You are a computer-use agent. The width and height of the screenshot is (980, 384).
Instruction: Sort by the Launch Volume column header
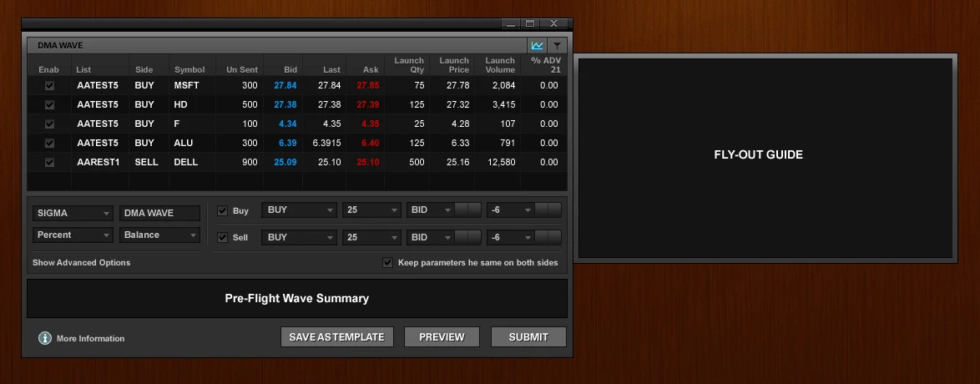pyautogui.click(x=500, y=65)
